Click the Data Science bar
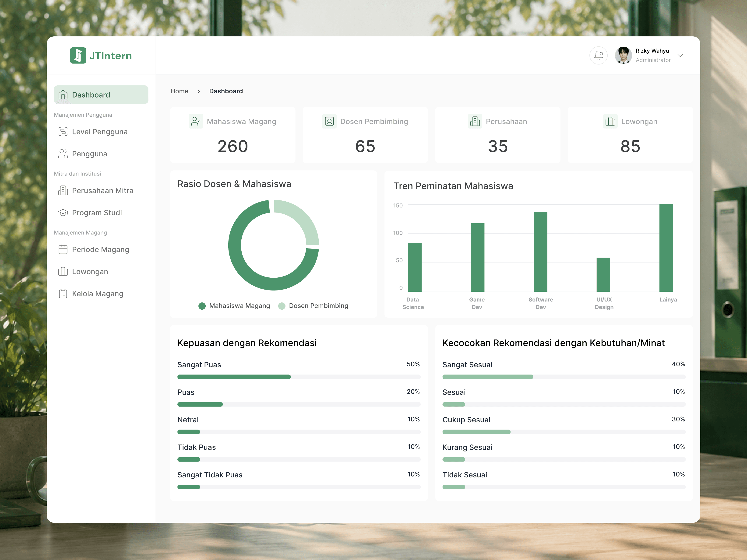Viewport: 747px width, 560px height. (415, 267)
